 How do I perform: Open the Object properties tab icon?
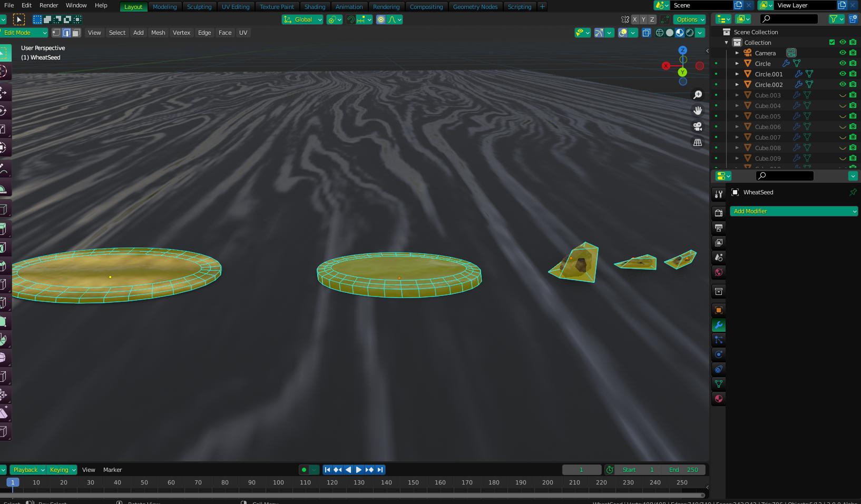[718, 310]
